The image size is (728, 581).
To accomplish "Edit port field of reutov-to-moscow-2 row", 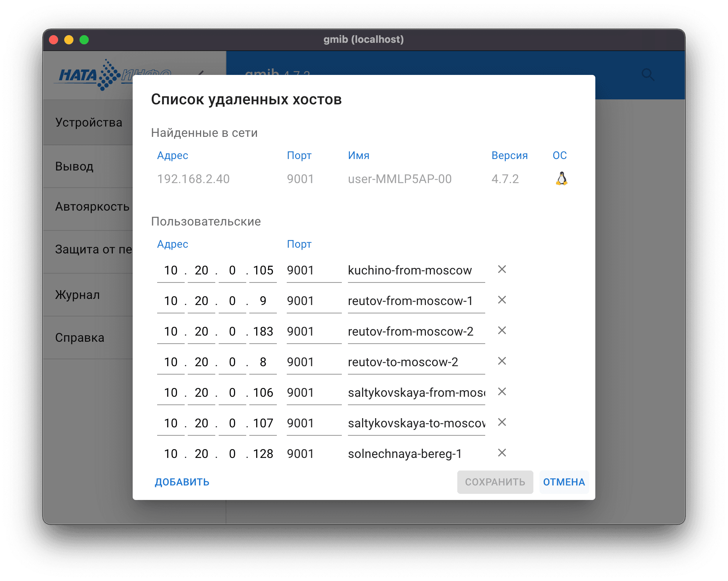I will [x=314, y=362].
